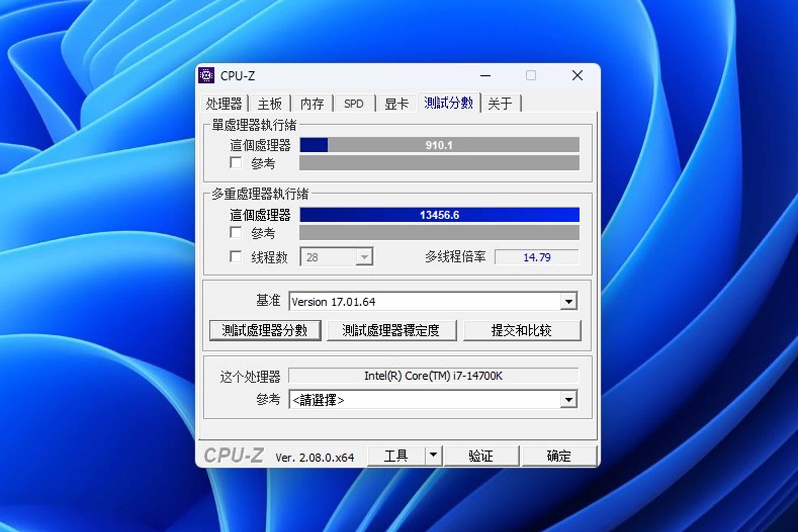Expand the 工具 dropdown arrow
The height and width of the screenshot is (532, 798).
[x=434, y=456]
